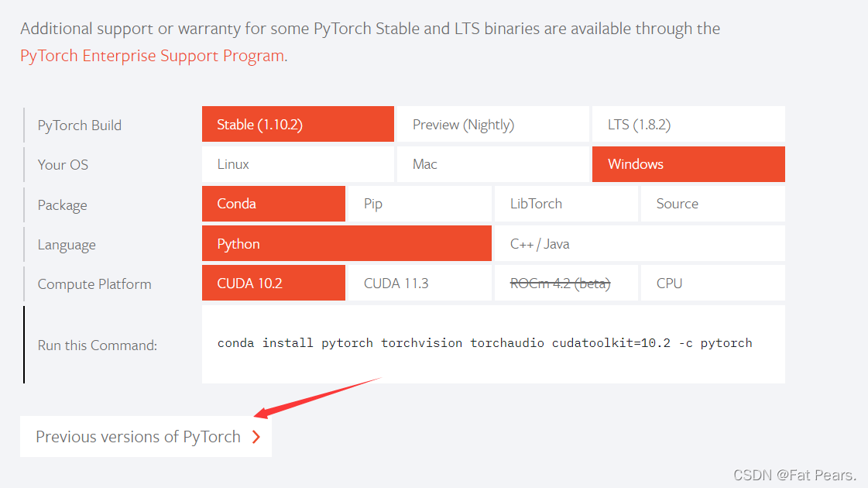Open Previous versions of PyTorch link
Image resolution: width=868 pixels, height=488 pixels.
click(x=146, y=436)
